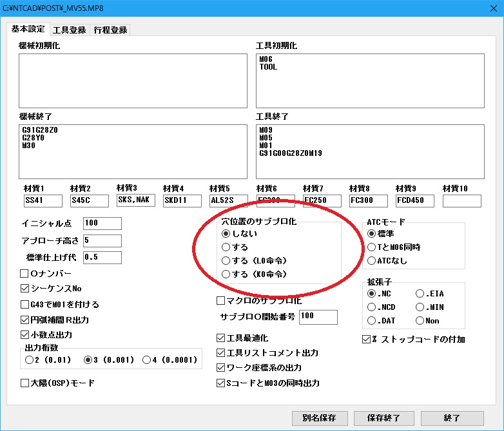Click the 材質4 field containing SKD11
Viewport: 504px width, 431px height.
(x=182, y=200)
